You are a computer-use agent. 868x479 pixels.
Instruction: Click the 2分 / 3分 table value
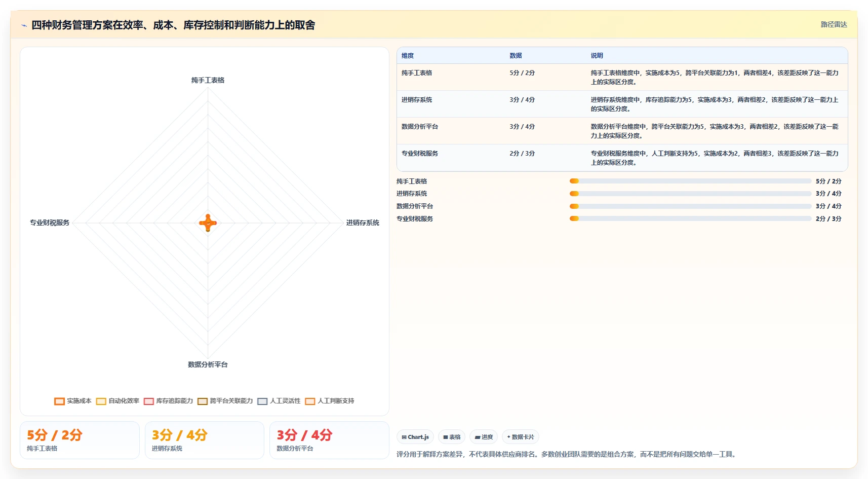point(522,154)
